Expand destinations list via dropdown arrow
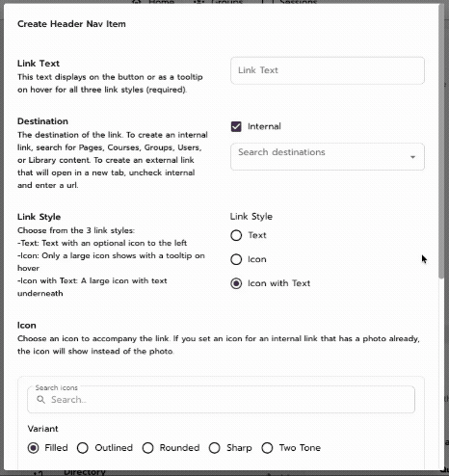 tap(412, 157)
